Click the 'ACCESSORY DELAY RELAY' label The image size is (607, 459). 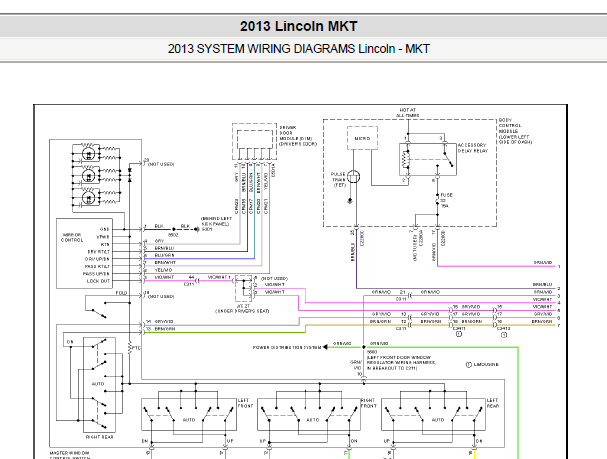click(x=473, y=148)
